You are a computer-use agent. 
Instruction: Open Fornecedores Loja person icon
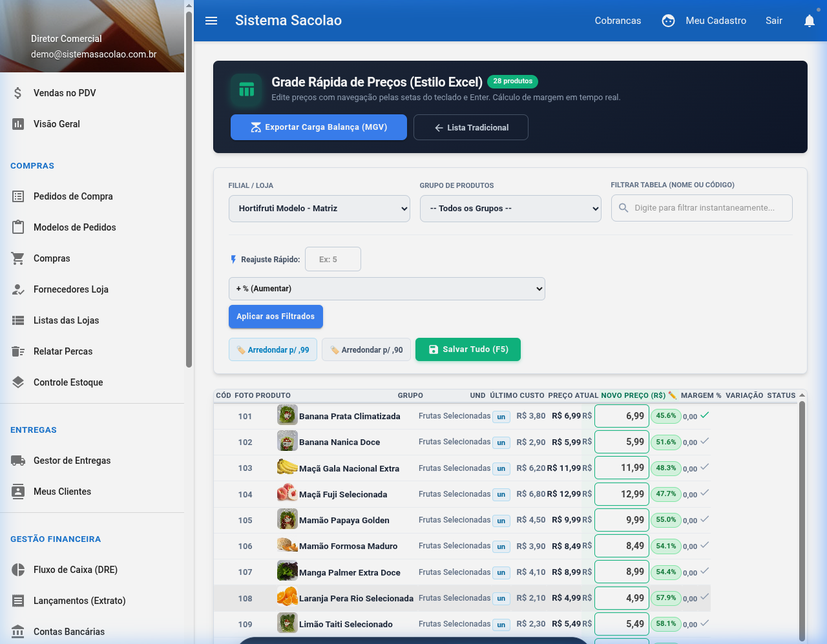pos(18,289)
